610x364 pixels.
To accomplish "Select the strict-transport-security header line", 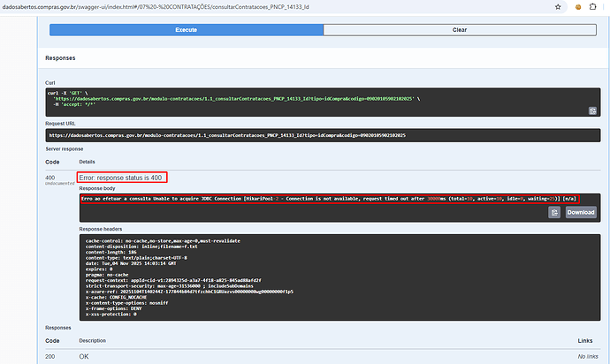I will point(169,286).
